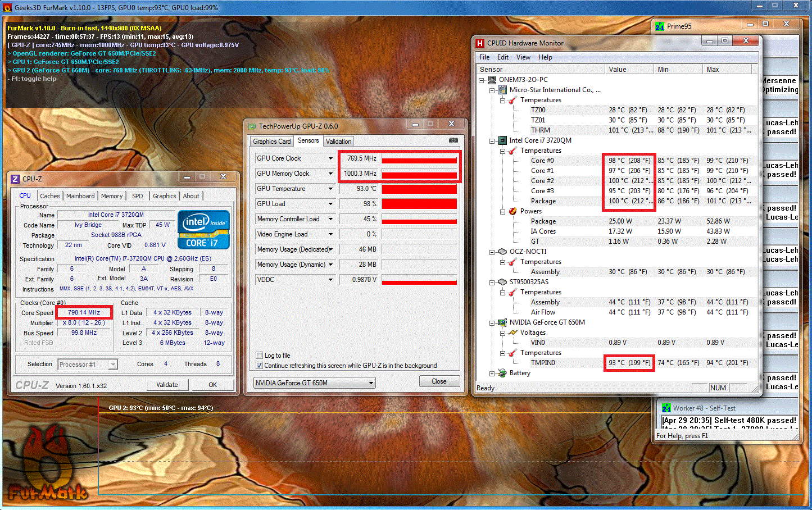Click the Battery icon in HWMonitor tree

(502, 373)
